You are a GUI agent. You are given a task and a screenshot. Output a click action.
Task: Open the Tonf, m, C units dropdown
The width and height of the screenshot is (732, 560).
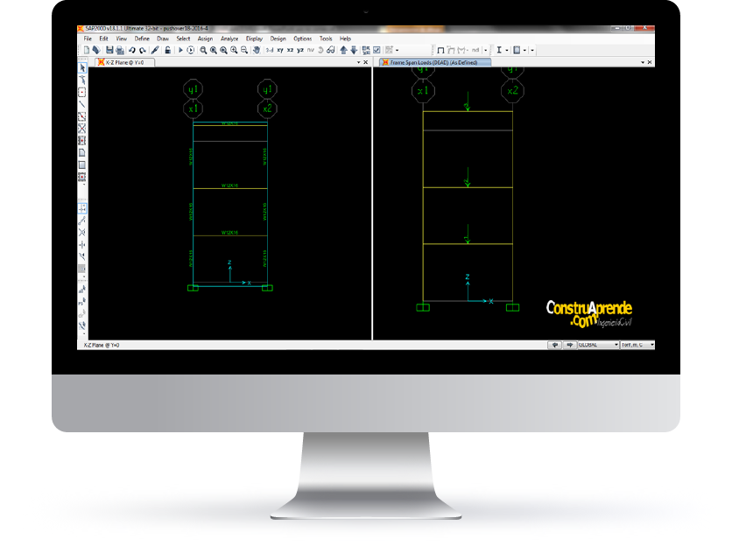click(x=637, y=345)
